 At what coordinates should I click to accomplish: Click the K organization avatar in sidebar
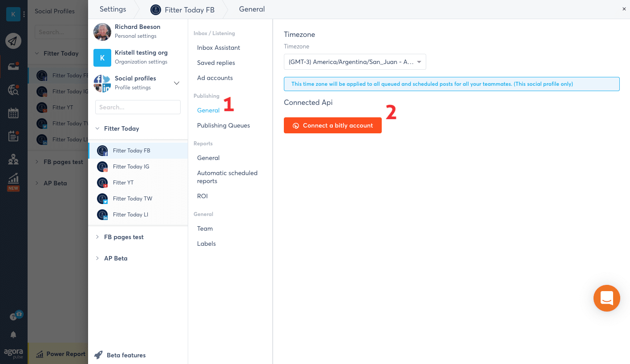[x=13, y=14]
